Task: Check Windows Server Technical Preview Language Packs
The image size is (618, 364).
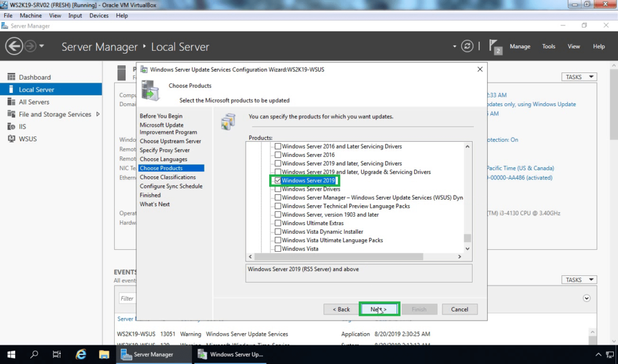Action: pos(278,206)
